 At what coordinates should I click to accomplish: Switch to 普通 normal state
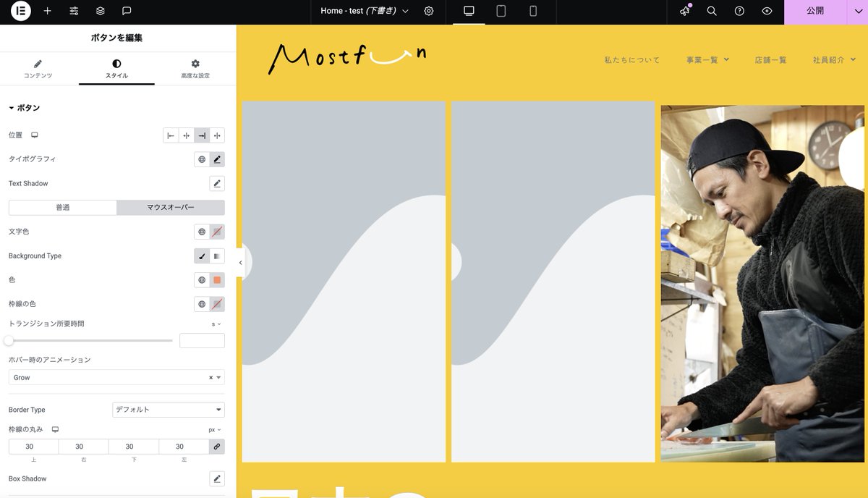pyautogui.click(x=63, y=208)
